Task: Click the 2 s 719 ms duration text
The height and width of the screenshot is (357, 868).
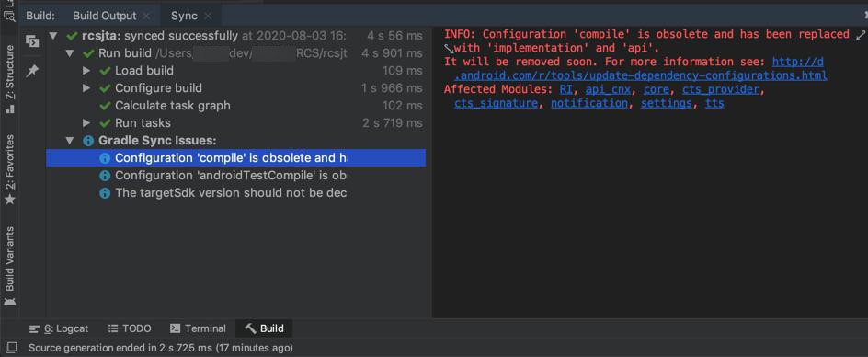Action: click(x=393, y=123)
